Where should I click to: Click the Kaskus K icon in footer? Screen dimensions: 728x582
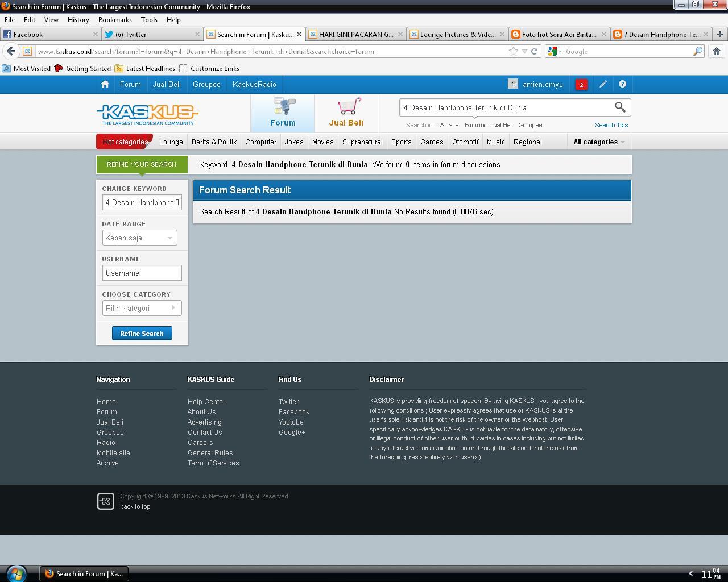(106, 501)
